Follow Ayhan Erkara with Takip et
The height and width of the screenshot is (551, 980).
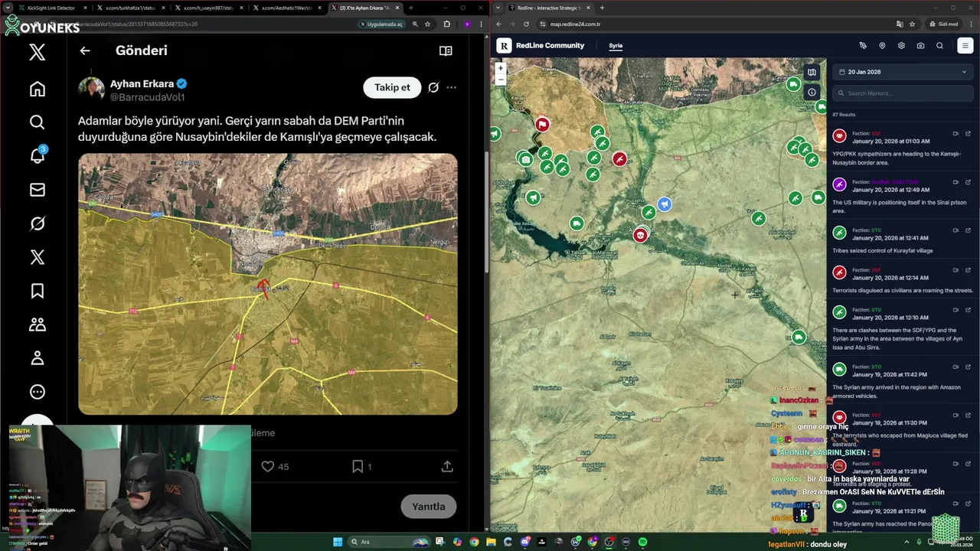pyautogui.click(x=392, y=87)
